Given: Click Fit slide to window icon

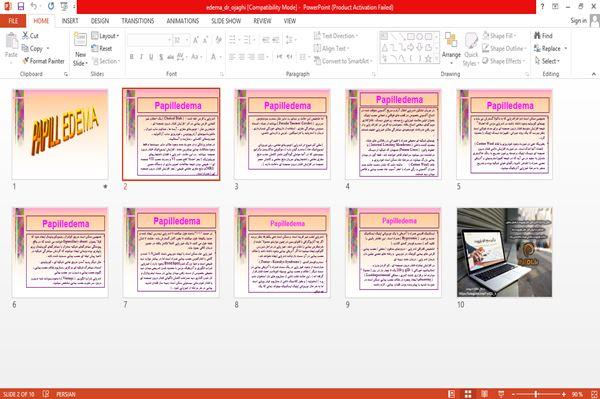Looking at the screenshot, I should pyautogui.click(x=594, y=394).
